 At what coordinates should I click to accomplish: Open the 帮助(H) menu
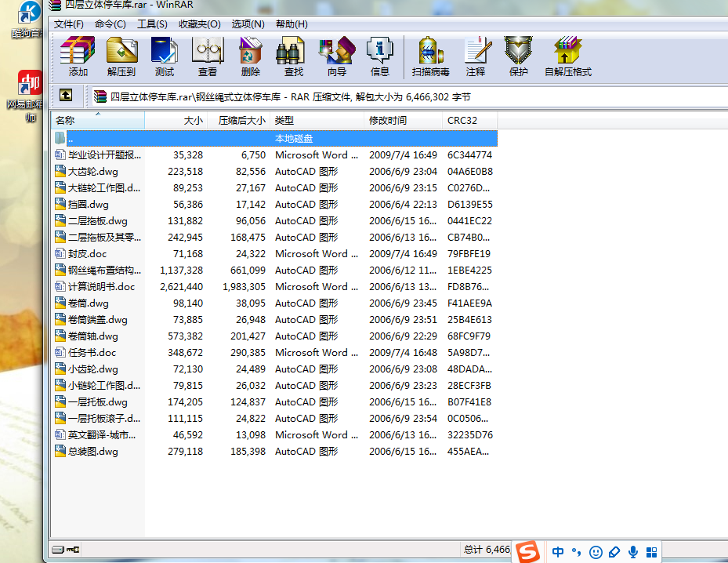pos(292,24)
